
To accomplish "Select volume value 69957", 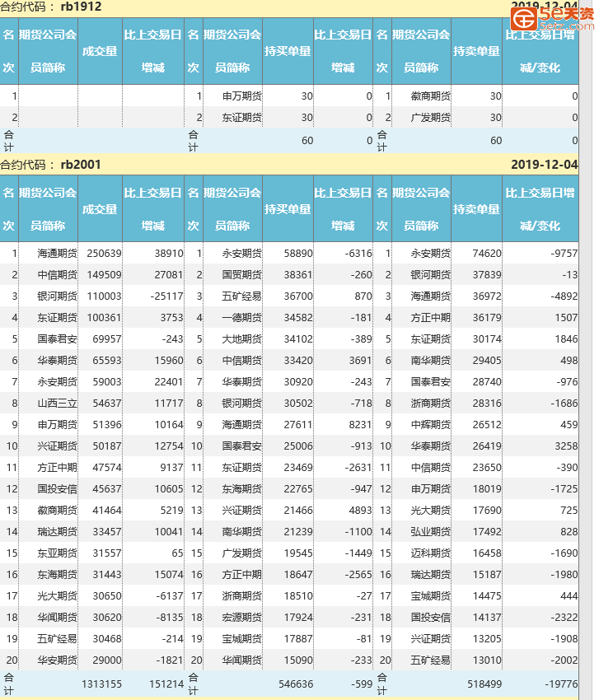I will [x=107, y=339].
